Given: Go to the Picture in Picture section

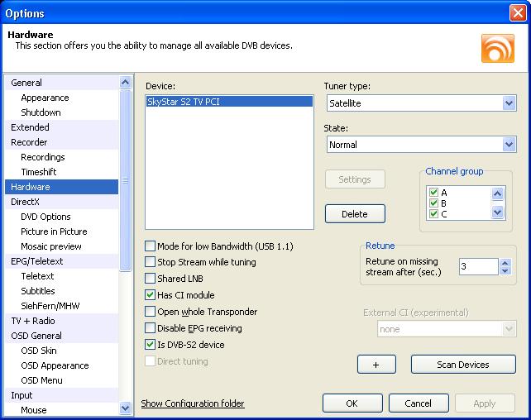Looking at the screenshot, I should (x=54, y=231).
